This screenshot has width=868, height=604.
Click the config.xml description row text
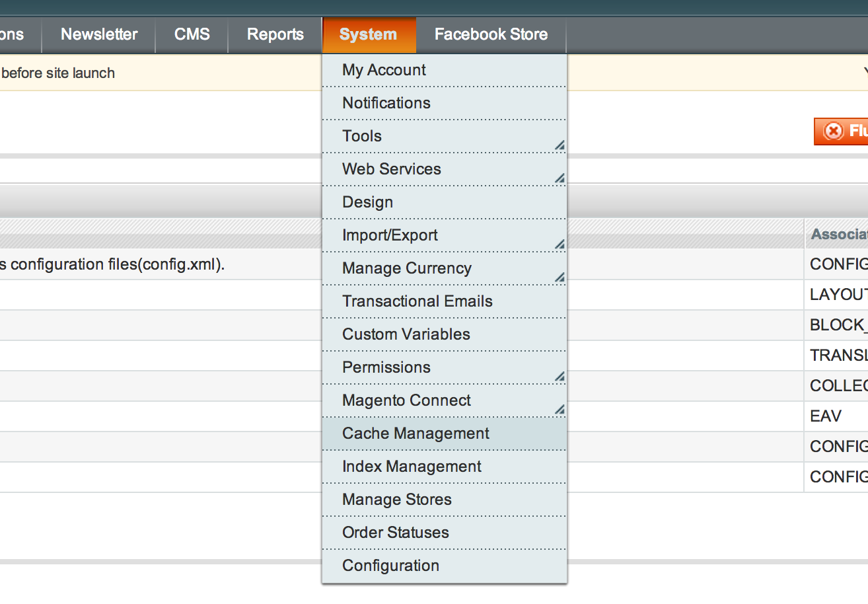(112, 265)
